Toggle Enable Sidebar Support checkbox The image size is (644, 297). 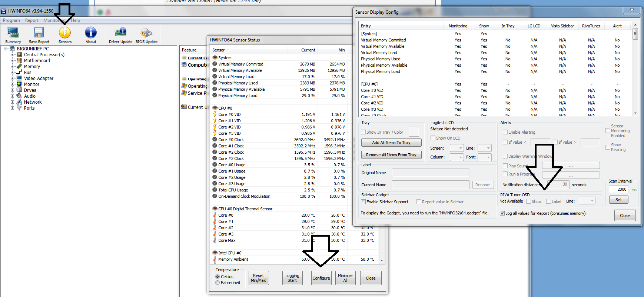364,202
